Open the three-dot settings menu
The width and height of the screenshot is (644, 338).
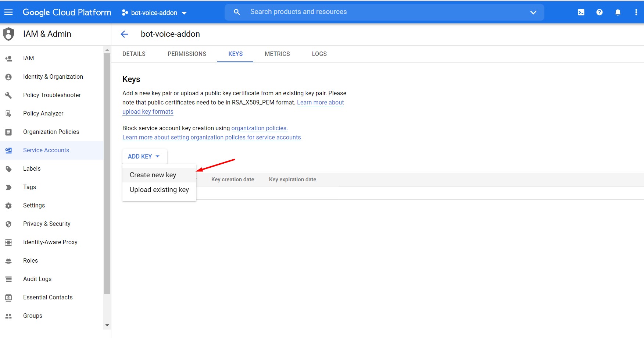pyautogui.click(x=636, y=12)
